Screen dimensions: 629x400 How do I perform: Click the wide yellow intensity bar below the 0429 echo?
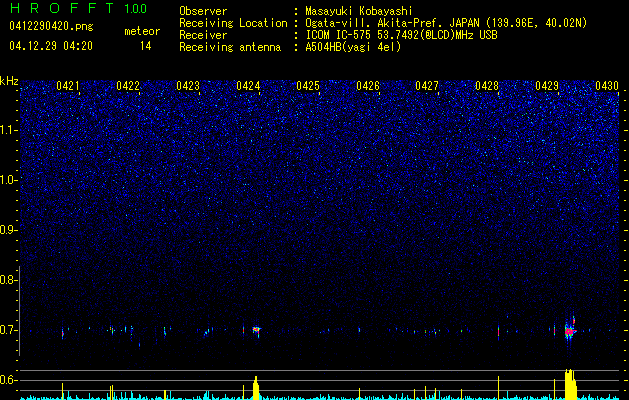(570, 384)
